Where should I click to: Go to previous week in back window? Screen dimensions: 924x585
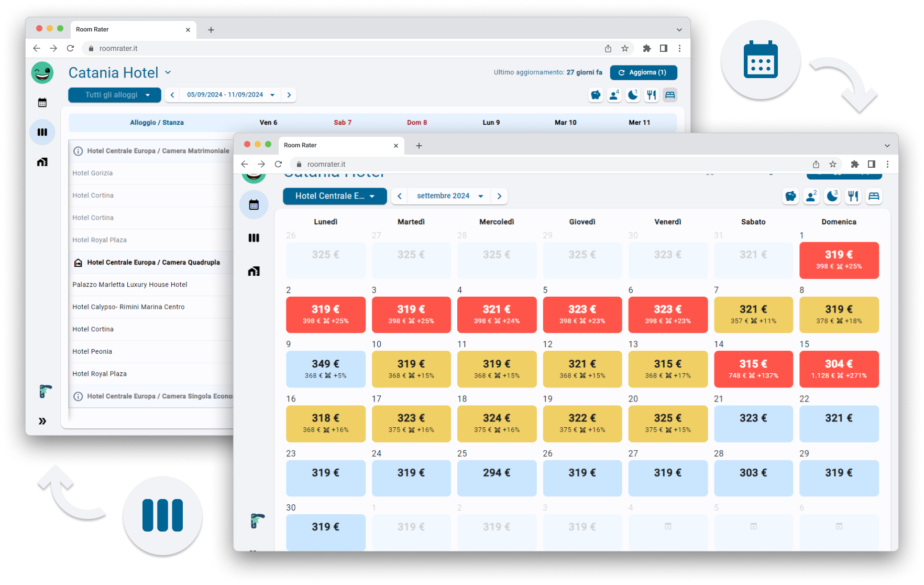coord(172,95)
